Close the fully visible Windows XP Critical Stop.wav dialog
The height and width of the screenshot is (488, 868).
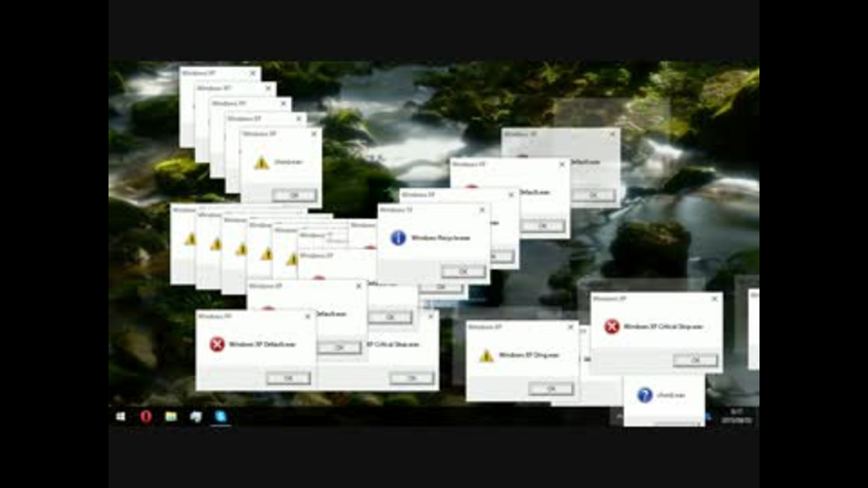(714, 298)
